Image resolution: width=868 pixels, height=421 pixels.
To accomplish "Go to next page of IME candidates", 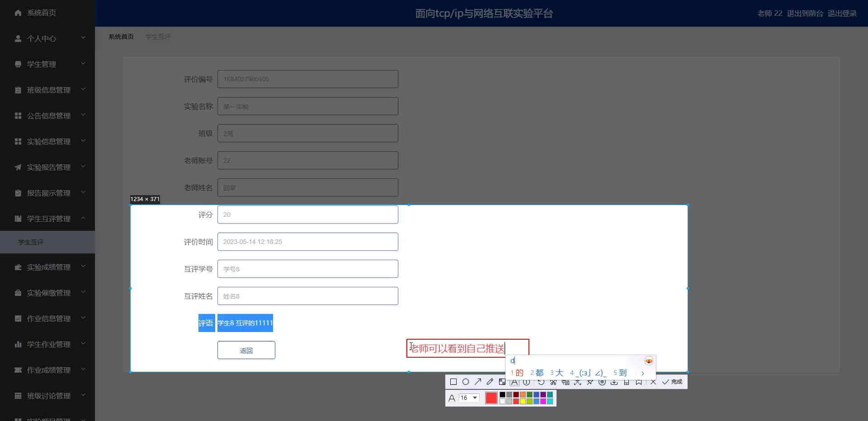I will pos(643,373).
